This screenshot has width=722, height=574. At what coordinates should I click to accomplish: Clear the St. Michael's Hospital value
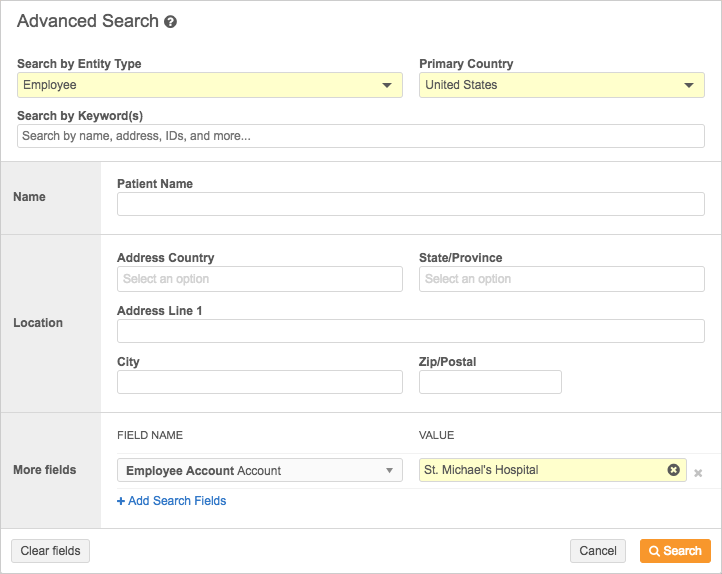[673, 470]
